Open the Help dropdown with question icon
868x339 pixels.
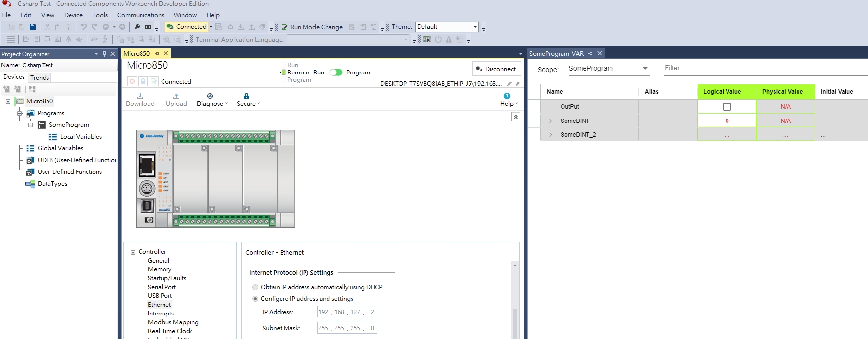pyautogui.click(x=509, y=99)
